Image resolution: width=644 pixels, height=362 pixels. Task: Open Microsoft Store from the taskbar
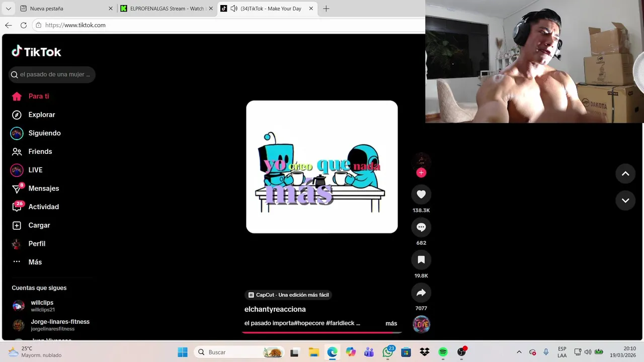406,352
